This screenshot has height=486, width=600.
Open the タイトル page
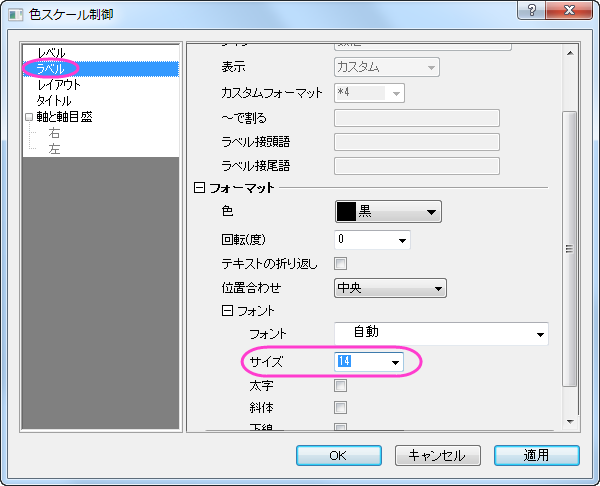tap(54, 101)
